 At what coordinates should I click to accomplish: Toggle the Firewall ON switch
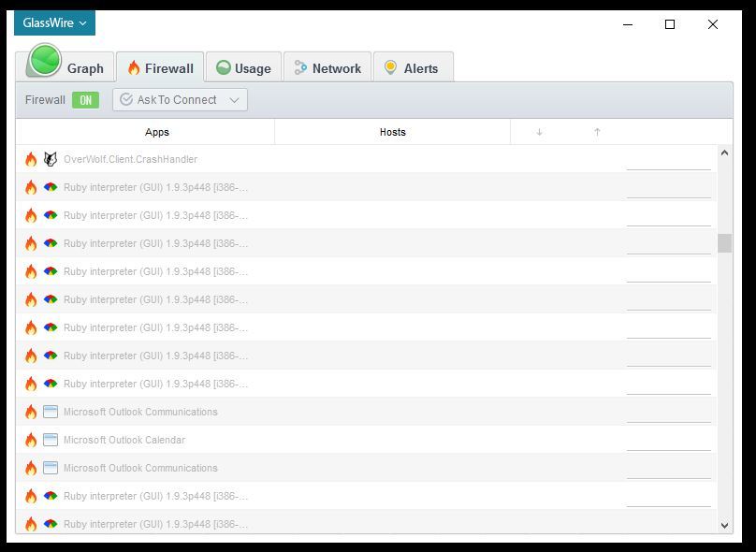coord(85,100)
